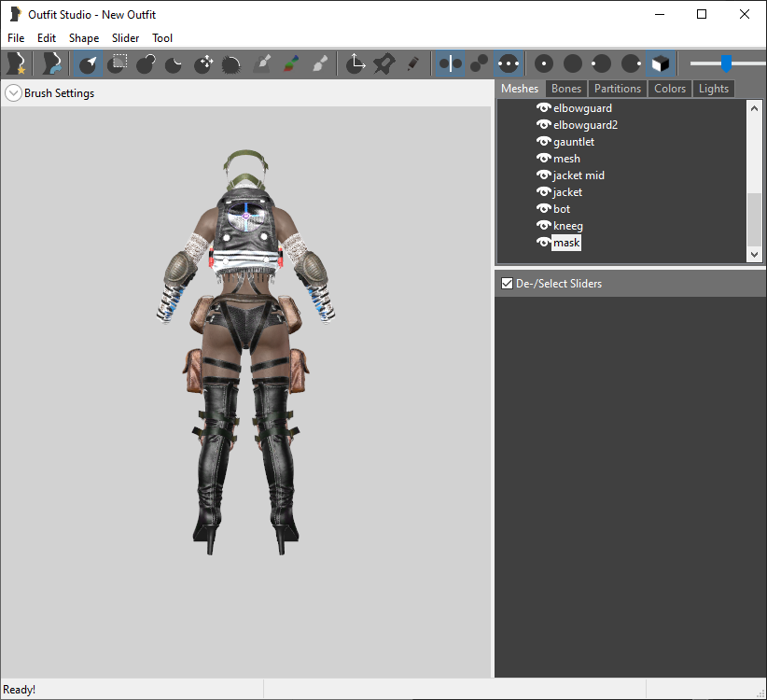Screen dimensions: 767x700
Task: Click the mesh list scroll up arrow
Action: click(x=754, y=108)
